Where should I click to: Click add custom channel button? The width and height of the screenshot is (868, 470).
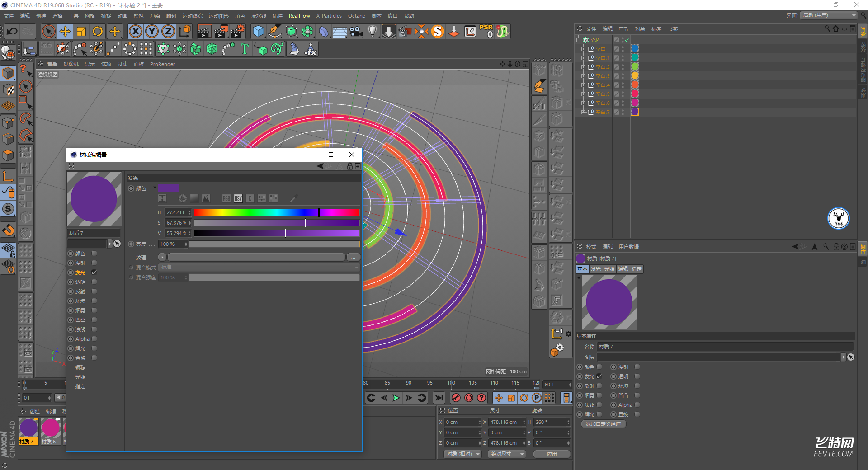[603, 424]
